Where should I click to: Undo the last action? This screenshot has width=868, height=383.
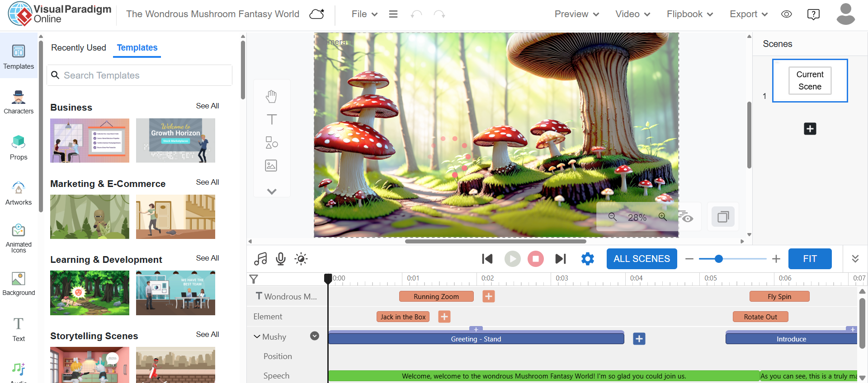click(x=416, y=14)
